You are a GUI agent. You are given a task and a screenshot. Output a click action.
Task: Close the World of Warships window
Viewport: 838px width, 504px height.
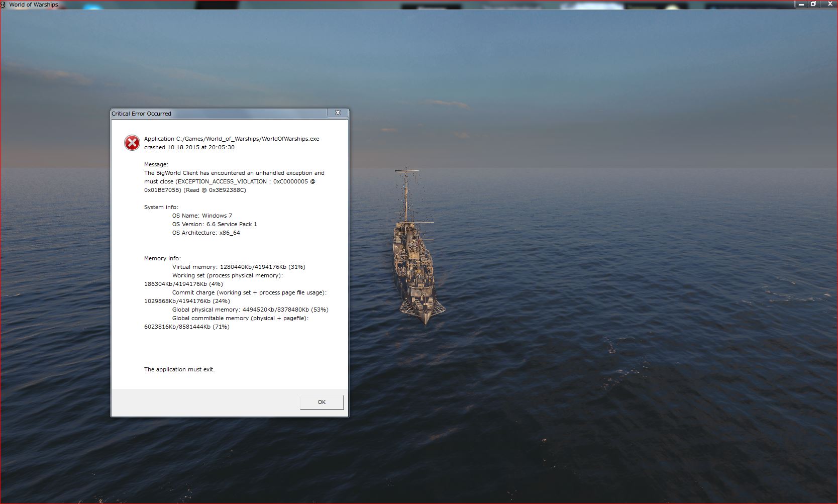pos(828,4)
